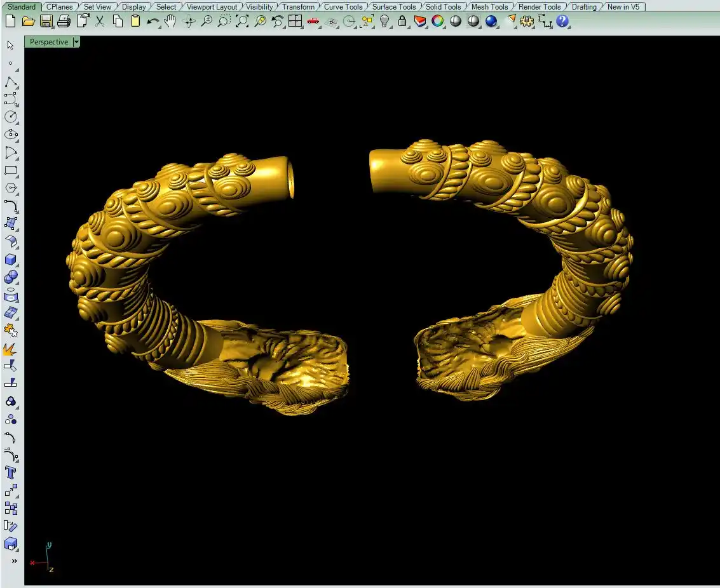Click the Perspective viewport title label
The image size is (720, 588).
tap(48, 42)
